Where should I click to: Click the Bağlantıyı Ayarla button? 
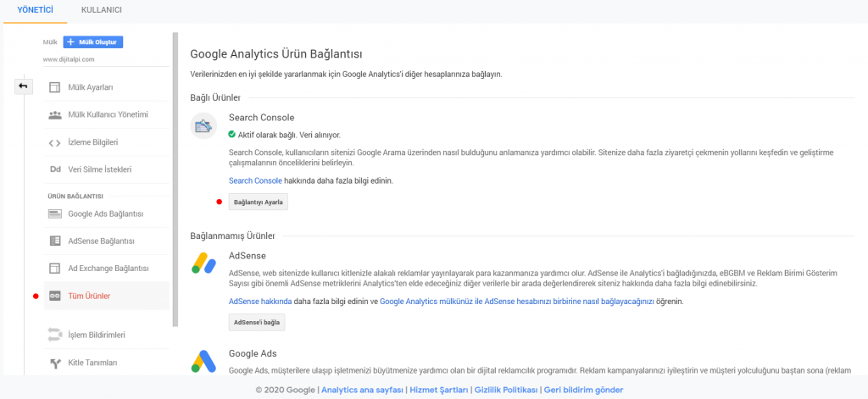259,202
